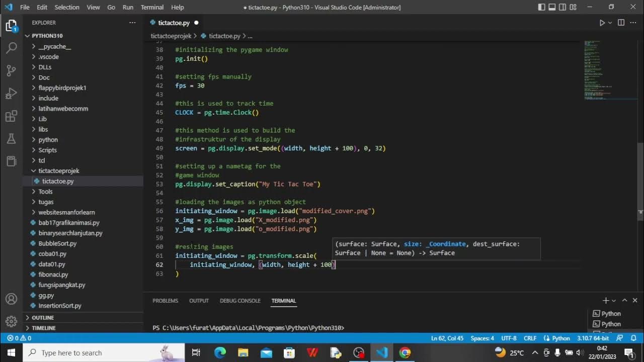644x362 pixels.
Task: Close the terminal panel with X
Action: pos(635,300)
